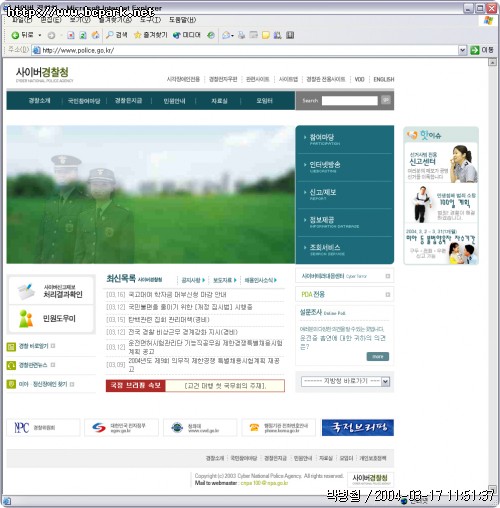
Task: Click the site Search input field
Action: (x=349, y=100)
